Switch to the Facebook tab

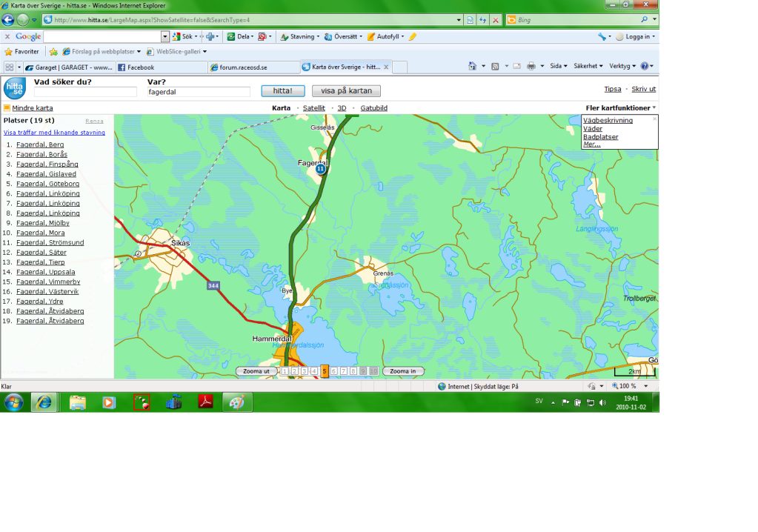tap(159, 67)
